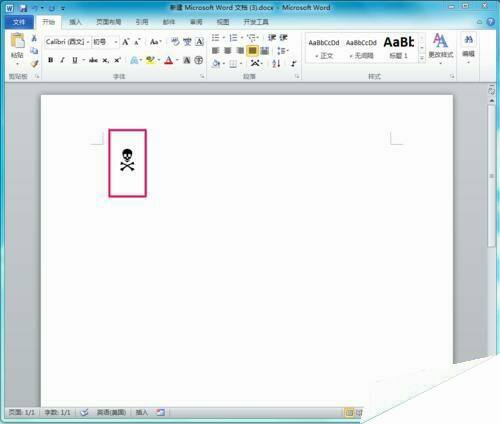Screen dimensions: 500x424
Task: Open the Customize Quick Access Toolbar dropdown
Action: [x=63, y=8]
